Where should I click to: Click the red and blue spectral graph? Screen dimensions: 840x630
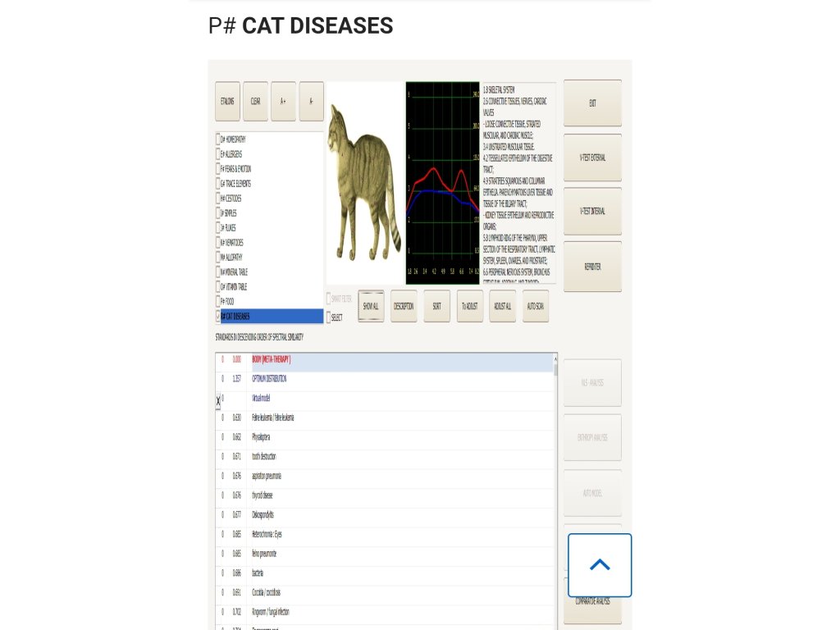click(442, 183)
